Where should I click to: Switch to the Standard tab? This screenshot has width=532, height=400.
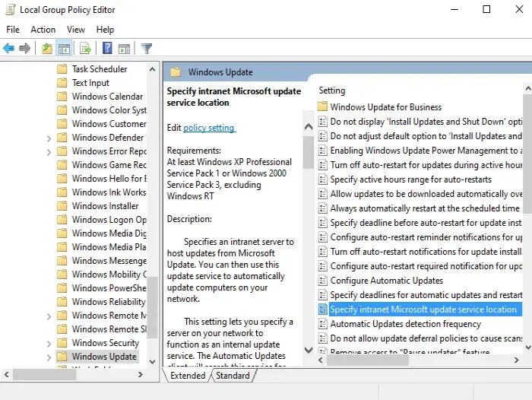(233, 376)
